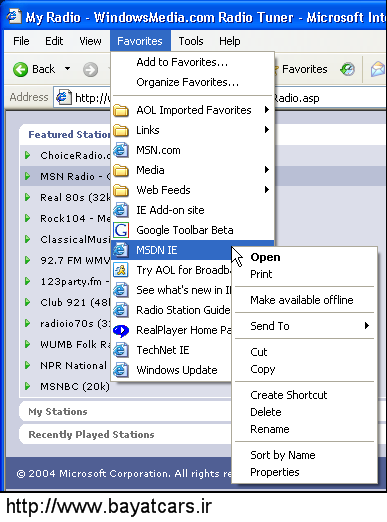Play the NPR National station arrow
Image resolution: width=387 pixels, height=522 pixels.
click(x=28, y=365)
